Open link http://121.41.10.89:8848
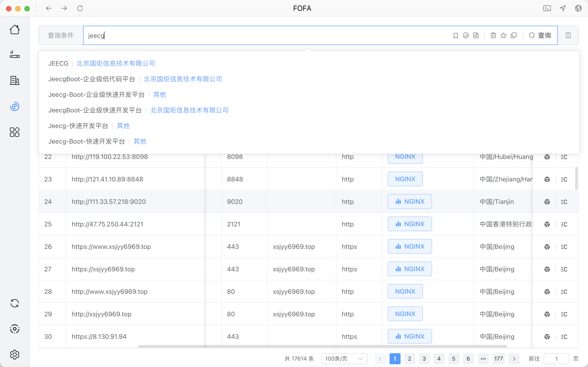The width and height of the screenshot is (588, 367). 107,179
